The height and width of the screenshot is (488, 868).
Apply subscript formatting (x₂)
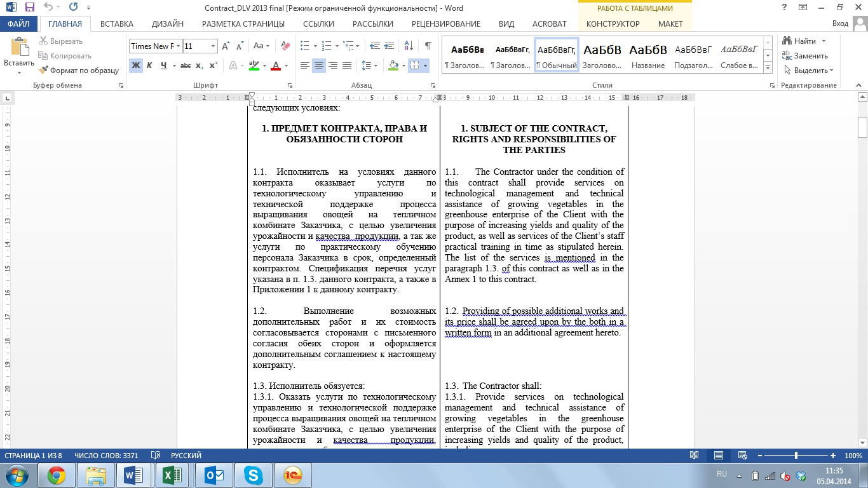(200, 65)
